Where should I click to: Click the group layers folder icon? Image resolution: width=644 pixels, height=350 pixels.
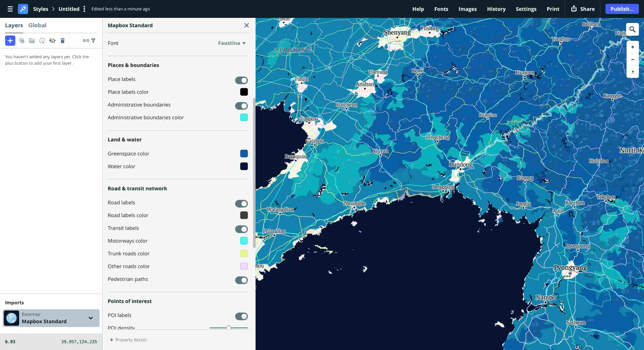(x=32, y=40)
